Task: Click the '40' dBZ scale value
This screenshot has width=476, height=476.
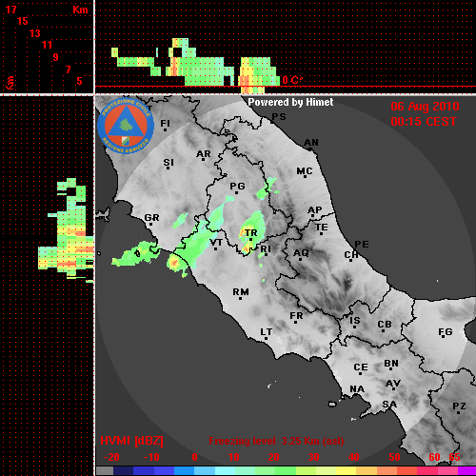Action: point(354,457)
